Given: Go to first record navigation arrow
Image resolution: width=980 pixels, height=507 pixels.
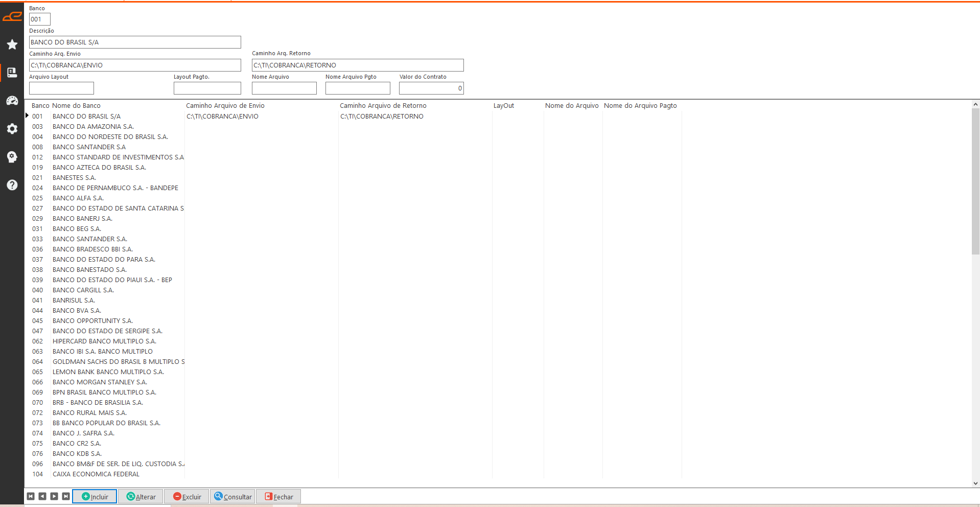Looking at the screenshot, I should [x=31, y=496].
